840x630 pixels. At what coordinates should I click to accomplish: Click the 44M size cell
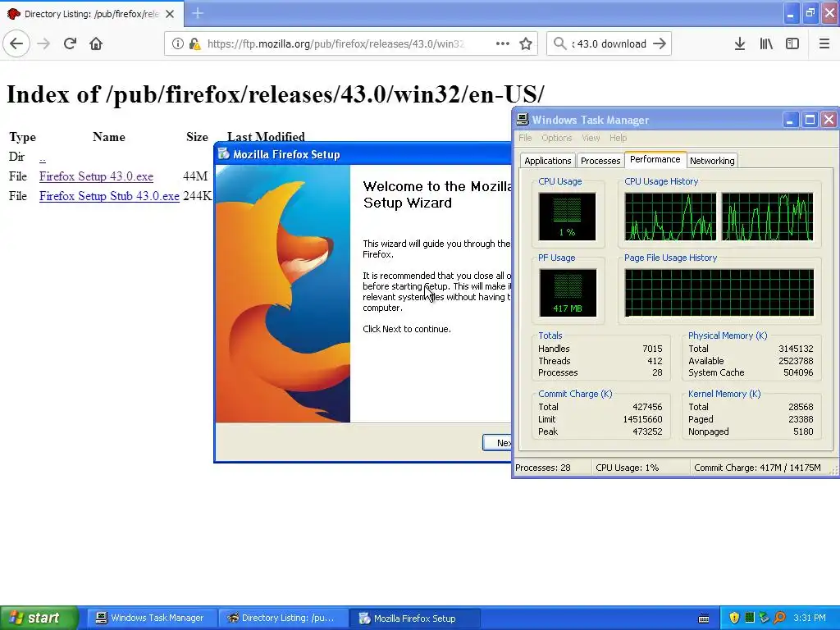pyautogui.click(x=195, y=176)
